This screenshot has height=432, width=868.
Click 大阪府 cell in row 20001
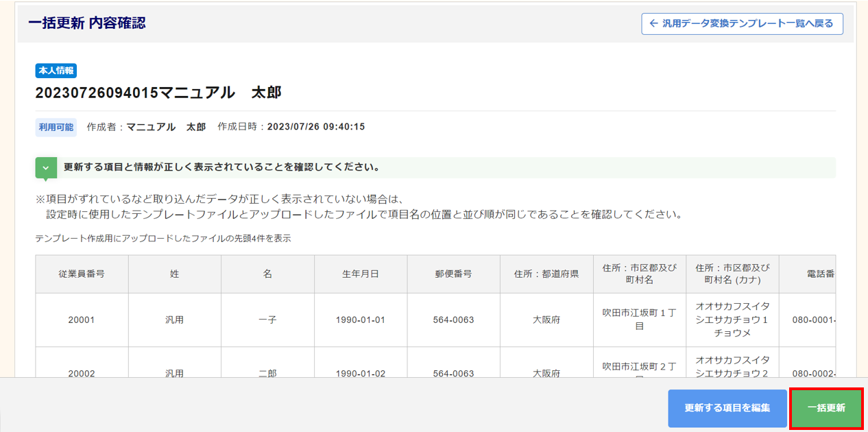coord(547,320)
